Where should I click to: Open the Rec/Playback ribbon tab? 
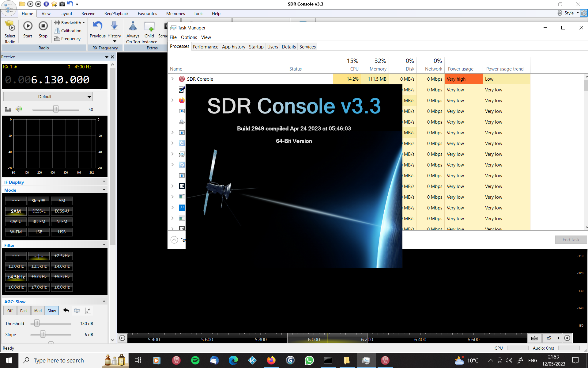[116, 13]
